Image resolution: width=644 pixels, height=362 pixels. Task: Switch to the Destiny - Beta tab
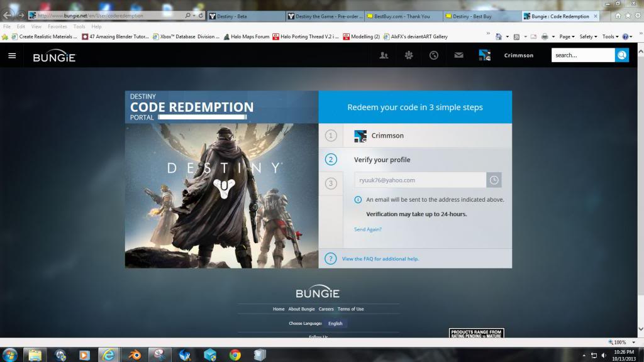(x=247, y=16)
